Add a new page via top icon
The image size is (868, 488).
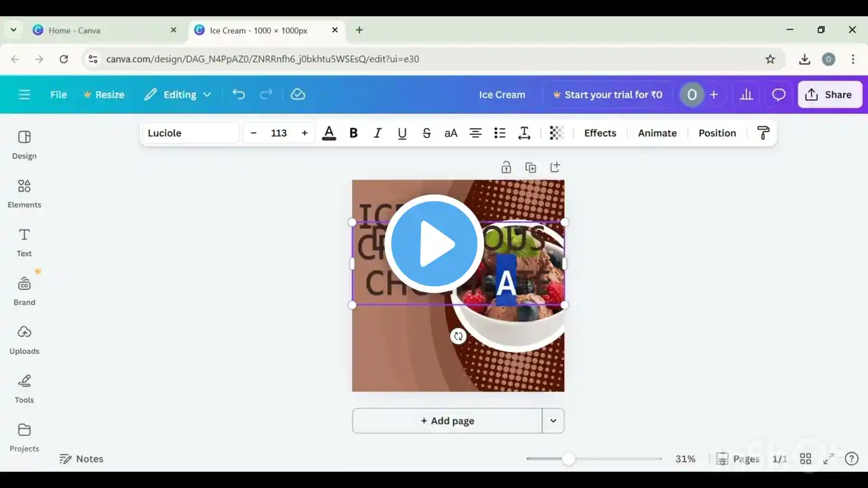tap(555, 167)
